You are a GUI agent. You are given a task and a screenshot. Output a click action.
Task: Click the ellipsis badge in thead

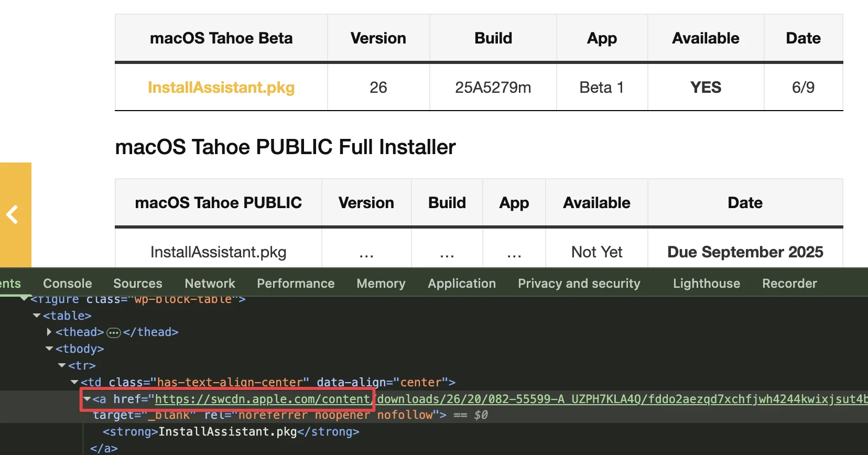[x=114, y=333]
